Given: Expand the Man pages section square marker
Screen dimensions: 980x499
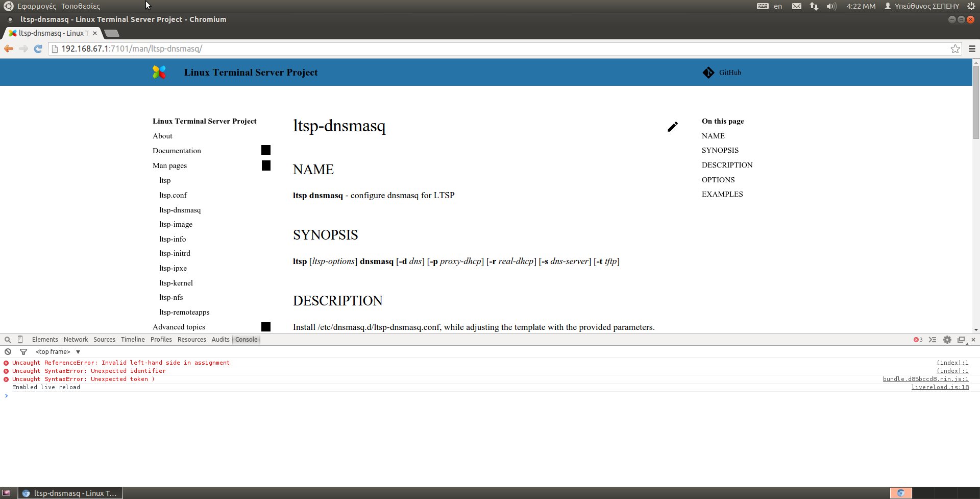Looking at the screenshot, I should [265, 165].
